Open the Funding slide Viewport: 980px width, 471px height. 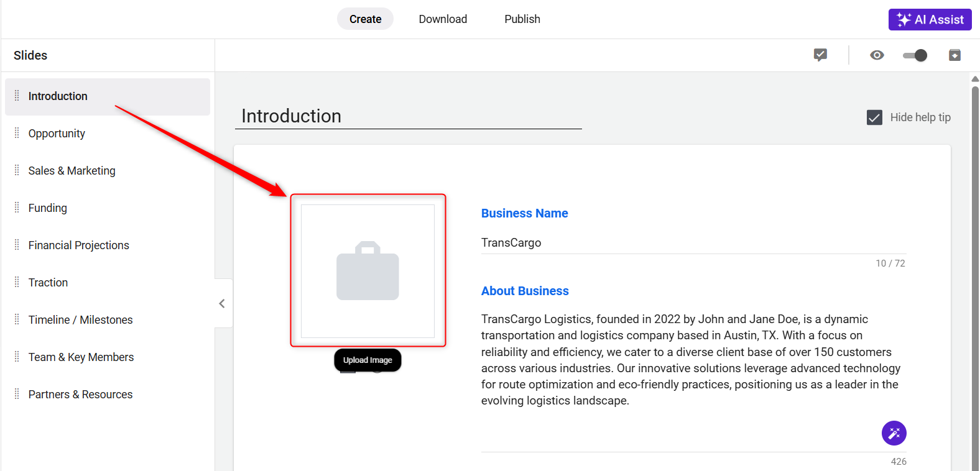tap(108, 208)
